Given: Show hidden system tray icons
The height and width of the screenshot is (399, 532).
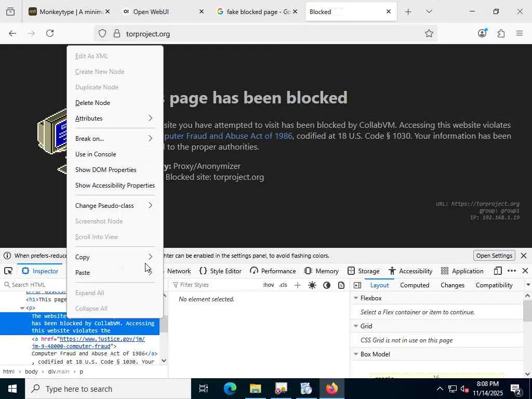Looking at the screenshot, I should (x=440, y=389).
